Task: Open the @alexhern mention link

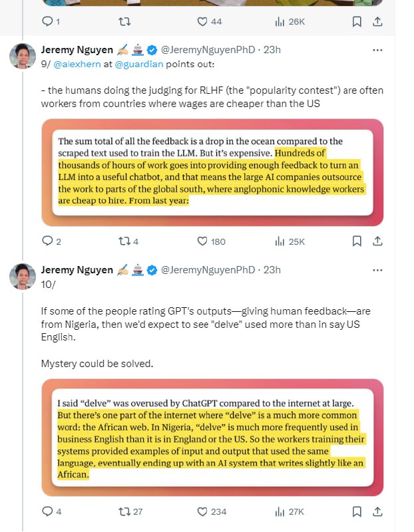Action: [77, 64]
